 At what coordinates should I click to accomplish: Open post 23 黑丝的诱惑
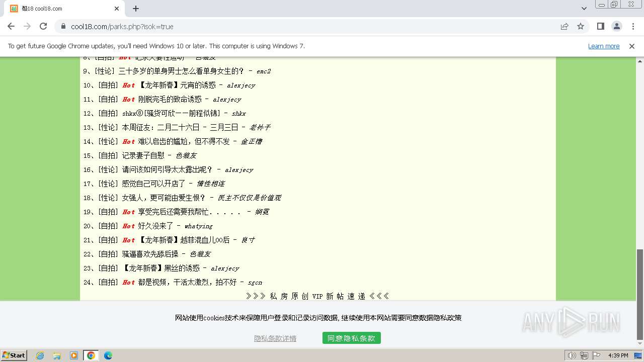[161, 268]
